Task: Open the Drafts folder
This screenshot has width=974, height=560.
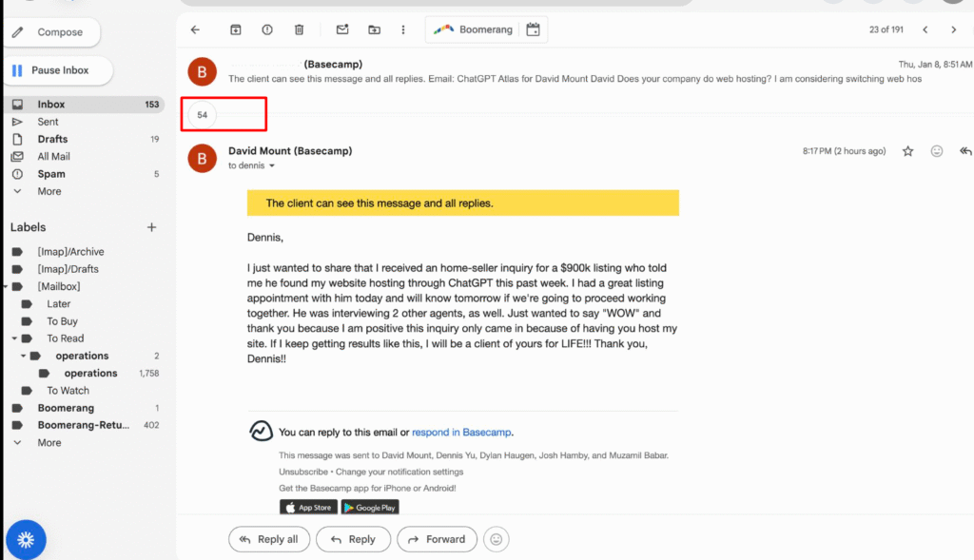Action: (52, 139)
